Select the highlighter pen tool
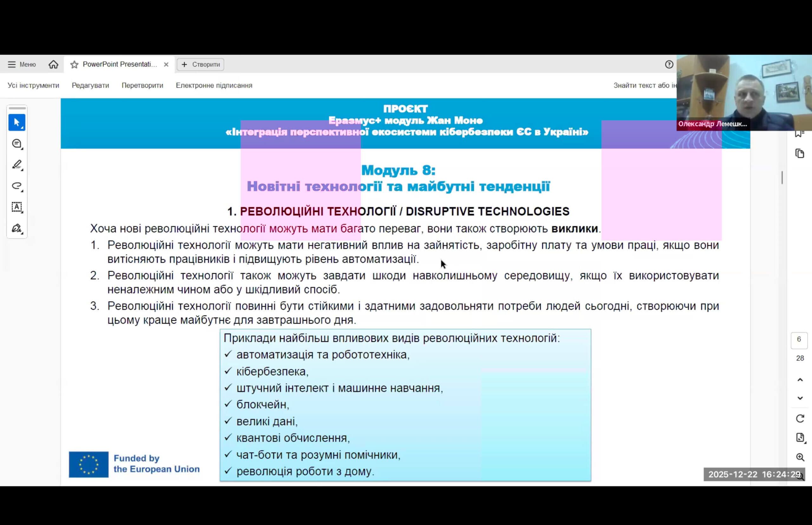812x525 pixels. 17,165
